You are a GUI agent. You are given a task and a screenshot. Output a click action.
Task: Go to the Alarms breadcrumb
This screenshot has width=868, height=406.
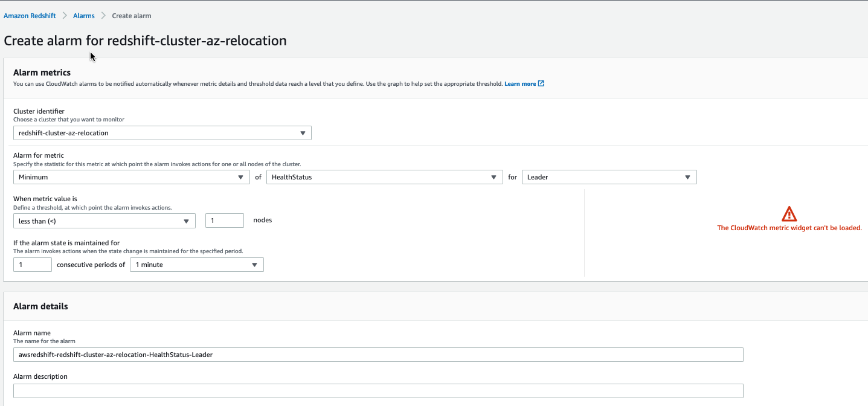click(x=84, y=16)
